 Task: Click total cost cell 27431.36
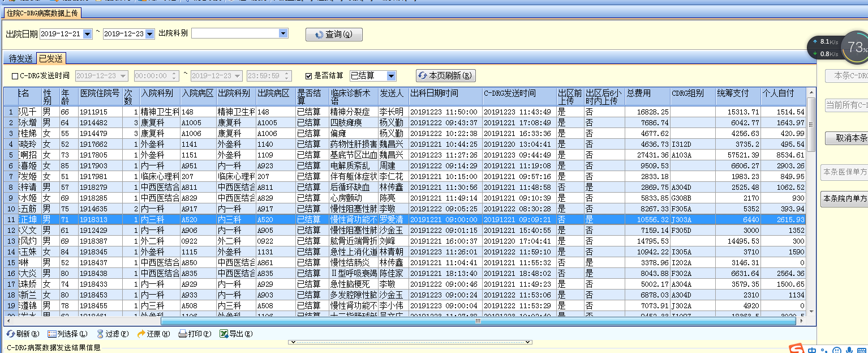[647, 155]
